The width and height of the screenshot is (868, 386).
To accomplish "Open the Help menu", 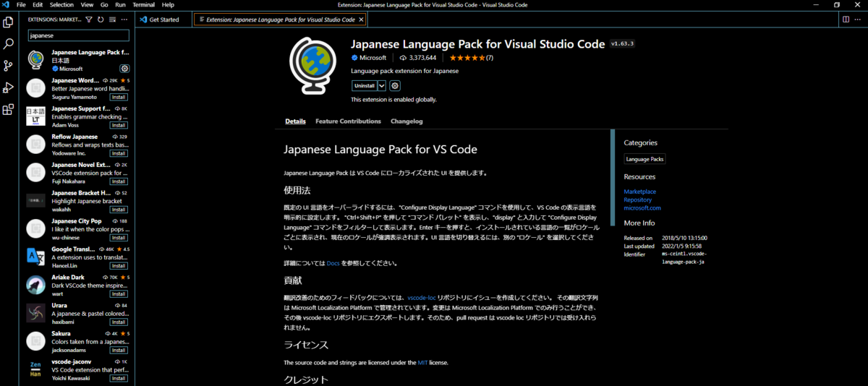I will pos(168,5).
